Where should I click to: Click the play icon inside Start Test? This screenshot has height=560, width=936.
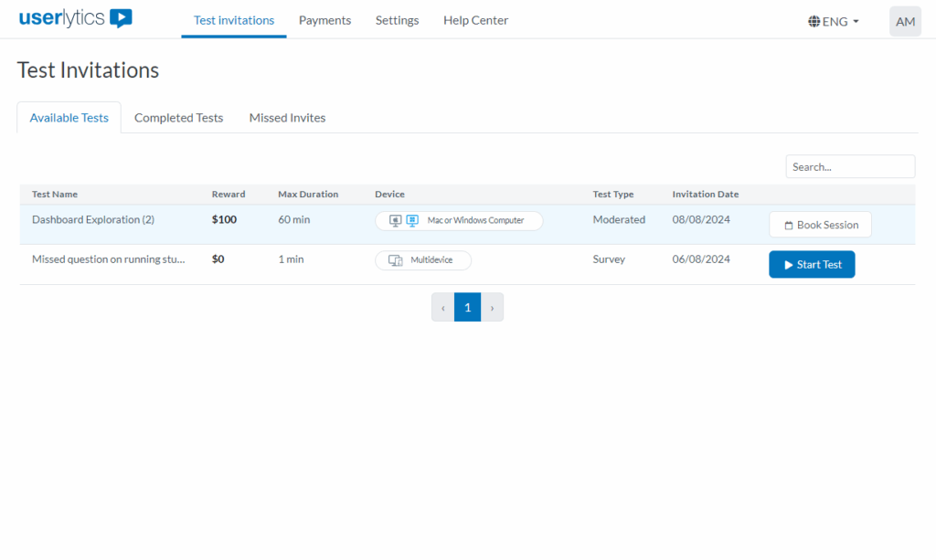pyautogui.click(x=791, y=264)
